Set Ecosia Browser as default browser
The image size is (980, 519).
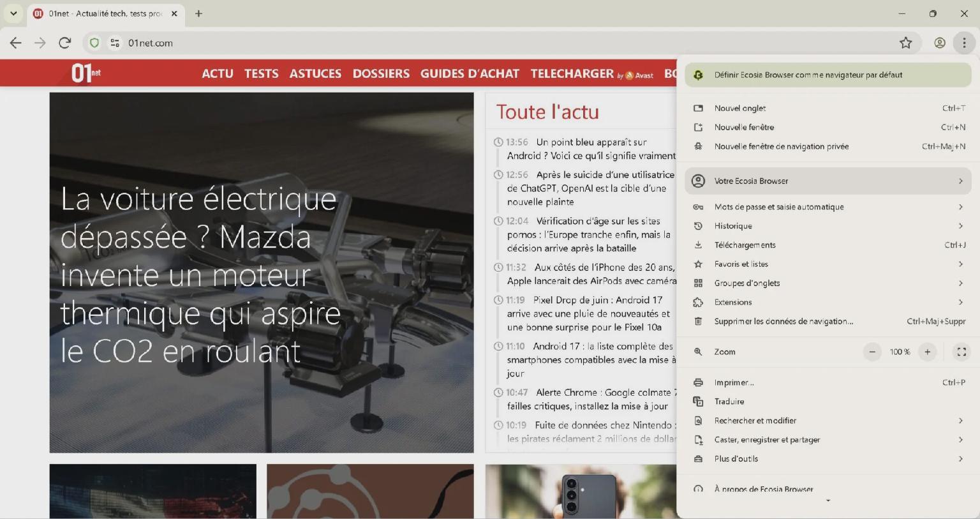pos(828,75)
